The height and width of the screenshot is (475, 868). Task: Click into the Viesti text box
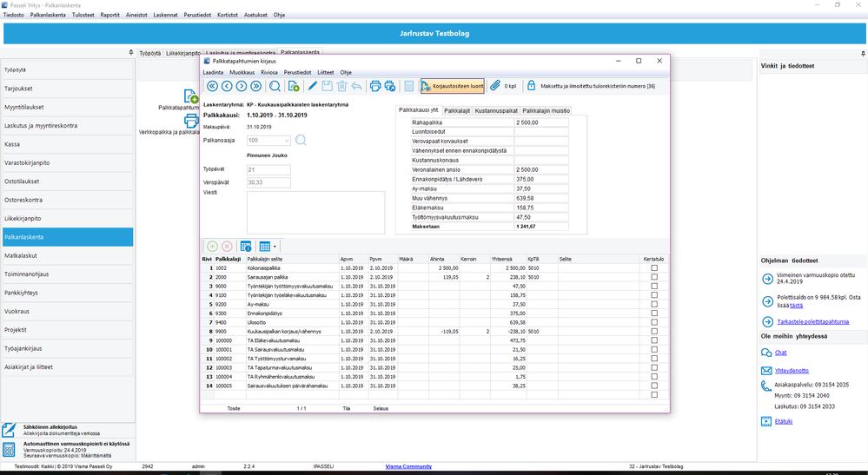[x=315, y=213]
